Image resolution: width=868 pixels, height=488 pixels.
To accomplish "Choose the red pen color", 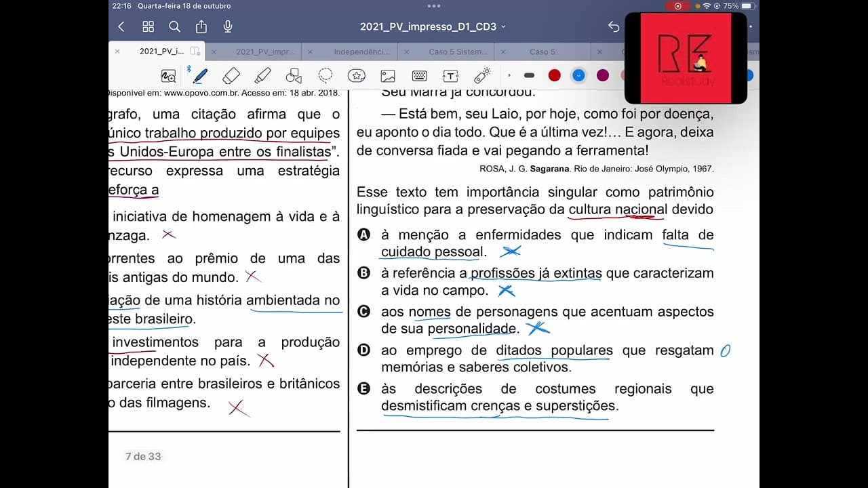I will point(555,75).
